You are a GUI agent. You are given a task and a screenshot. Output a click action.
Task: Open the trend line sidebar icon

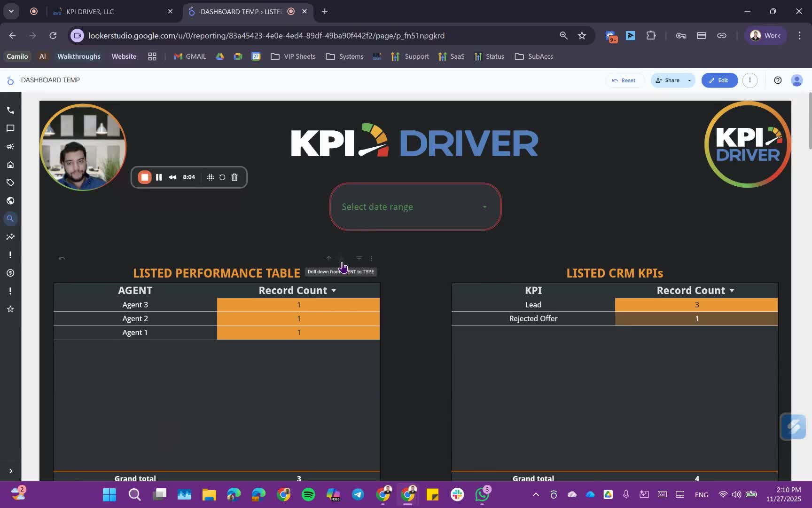click(x=10, y=237)
